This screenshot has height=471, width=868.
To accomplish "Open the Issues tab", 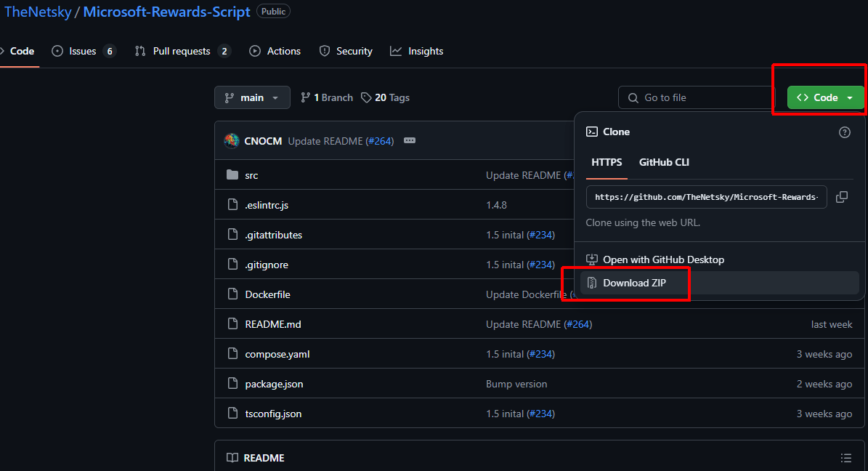I will pyautogui.click(x=84, y=51).
